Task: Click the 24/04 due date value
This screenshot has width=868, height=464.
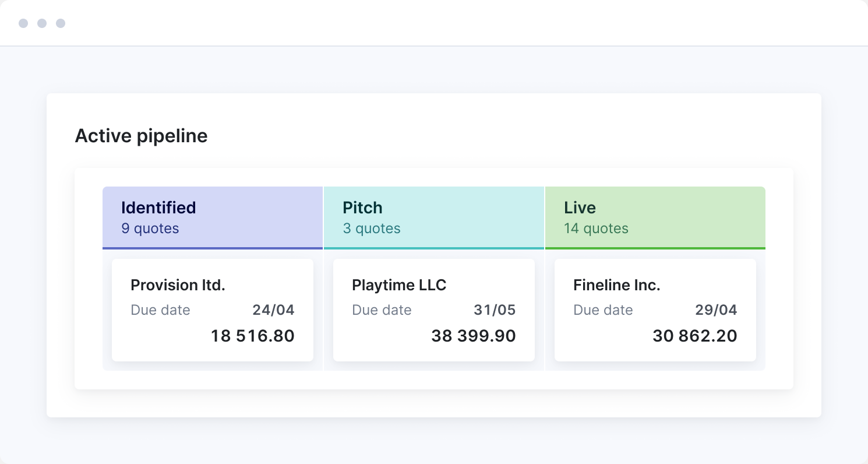Action: click(x=273, y=310)
